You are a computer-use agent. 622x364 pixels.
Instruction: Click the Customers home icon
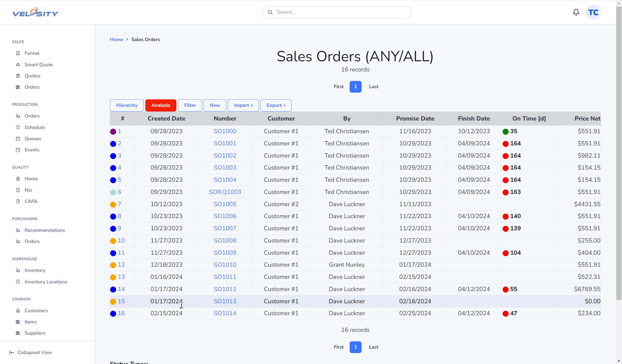[18, 310]
